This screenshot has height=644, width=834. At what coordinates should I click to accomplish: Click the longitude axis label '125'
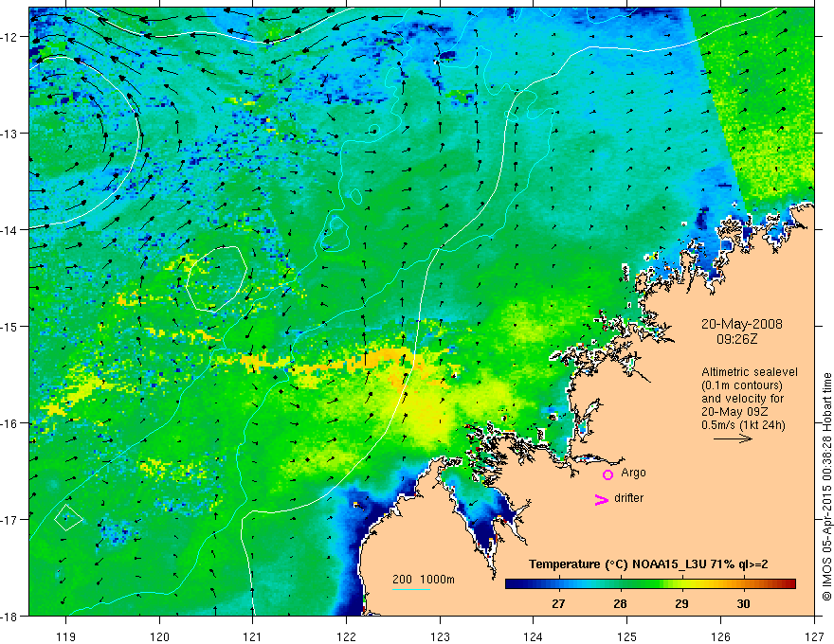tap(627, 636)
